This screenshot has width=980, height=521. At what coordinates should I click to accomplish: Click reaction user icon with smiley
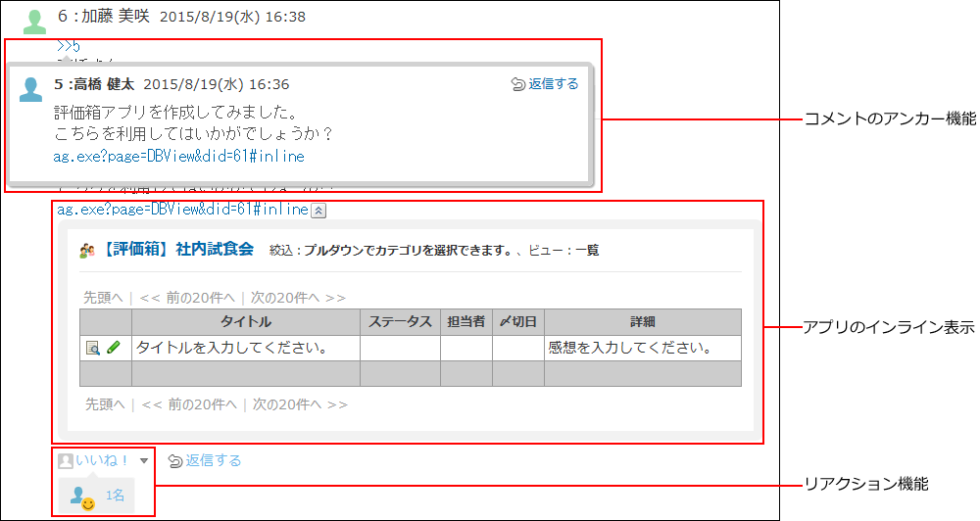tap(82, 497)
